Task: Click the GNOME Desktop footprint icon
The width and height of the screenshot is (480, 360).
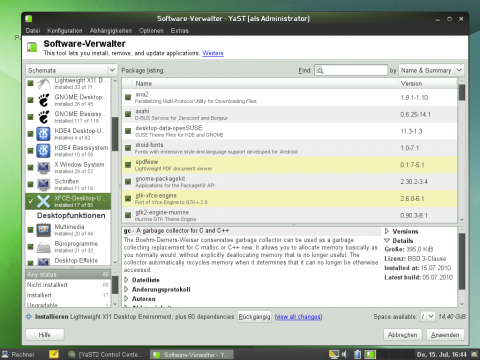Action: point(44,100)
